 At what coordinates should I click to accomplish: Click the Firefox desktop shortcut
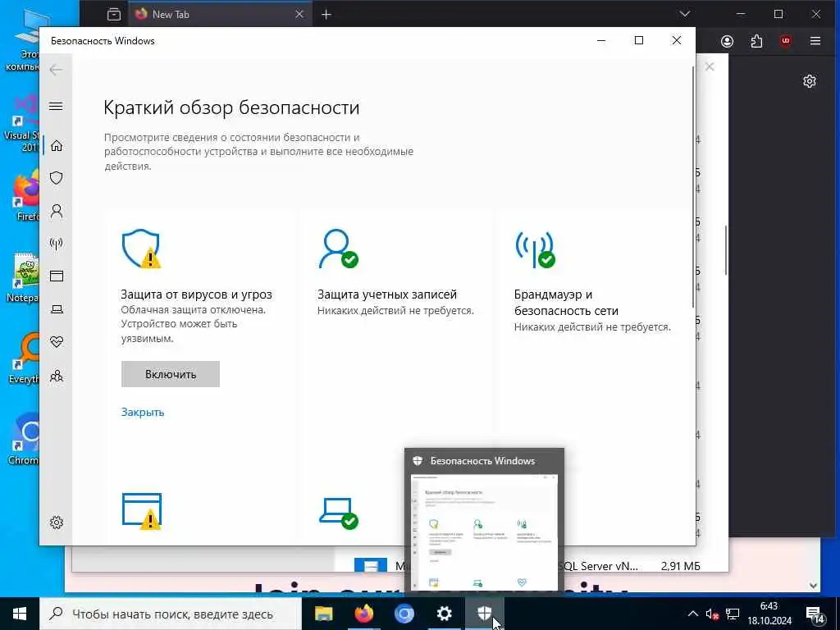(27, 195)
